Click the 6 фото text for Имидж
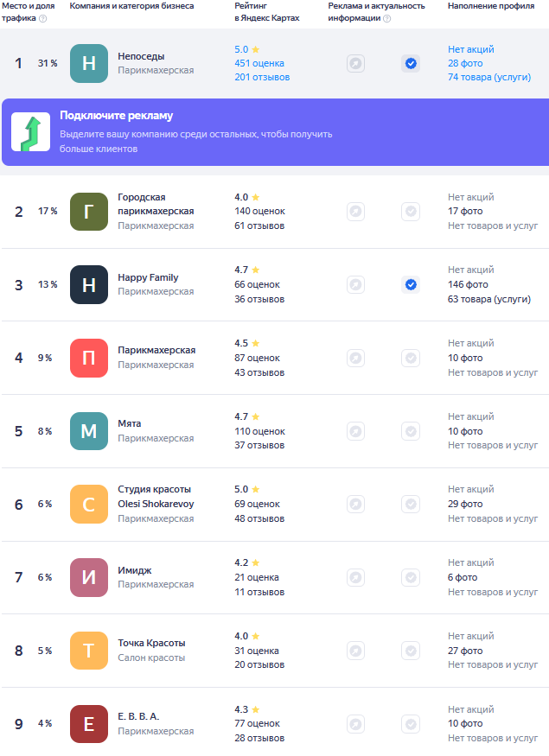 click(x=463, y=577)
